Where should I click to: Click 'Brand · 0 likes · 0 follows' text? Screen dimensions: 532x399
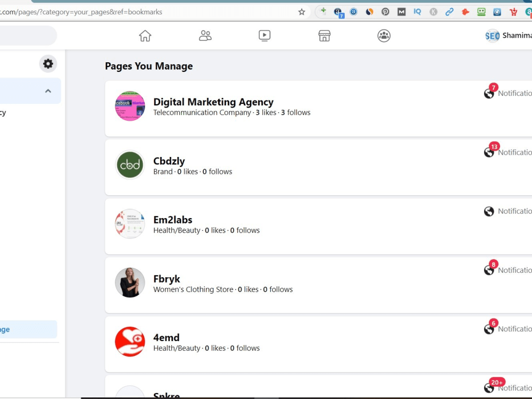pyautogui.click(x=193, y=172)
